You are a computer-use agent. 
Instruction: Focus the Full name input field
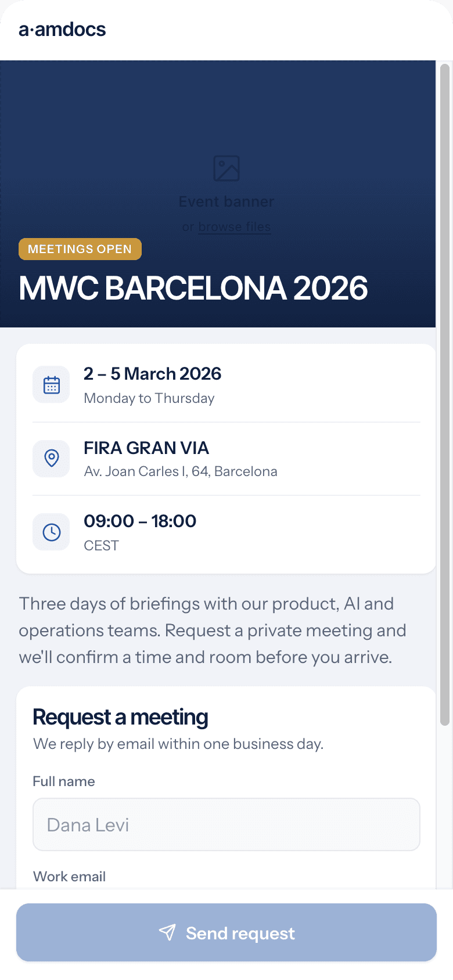coord(227,824)
